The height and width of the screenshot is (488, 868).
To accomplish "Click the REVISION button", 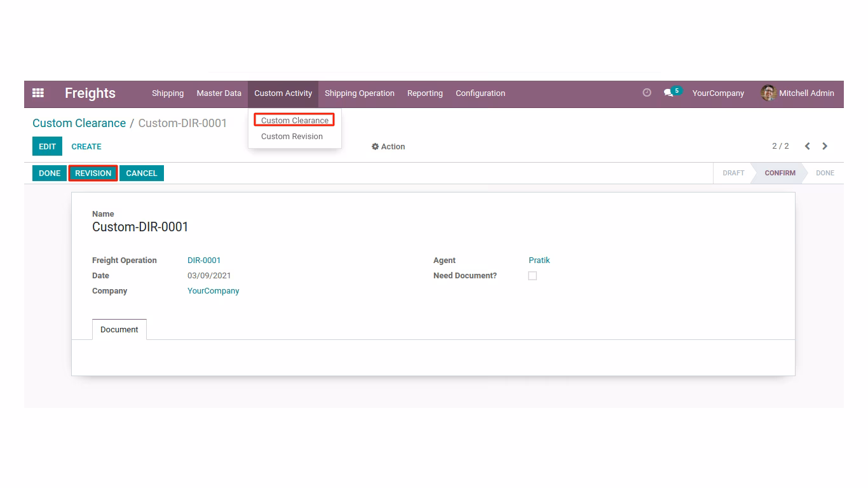I will pyautogui.click(x=93, y=173).
